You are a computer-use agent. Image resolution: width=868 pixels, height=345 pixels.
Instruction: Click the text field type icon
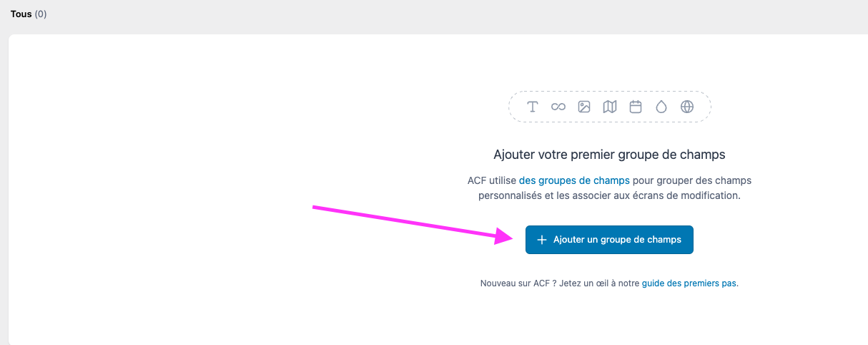click(533, 107)
